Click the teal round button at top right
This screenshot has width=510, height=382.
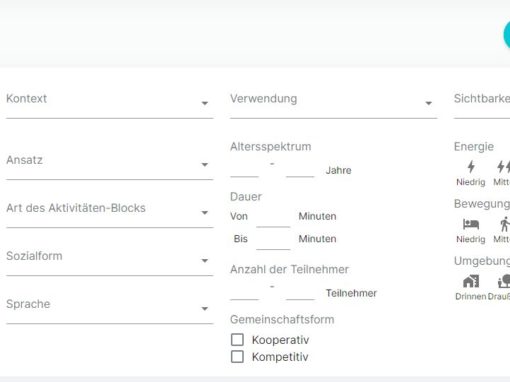[x=507, y=35]
